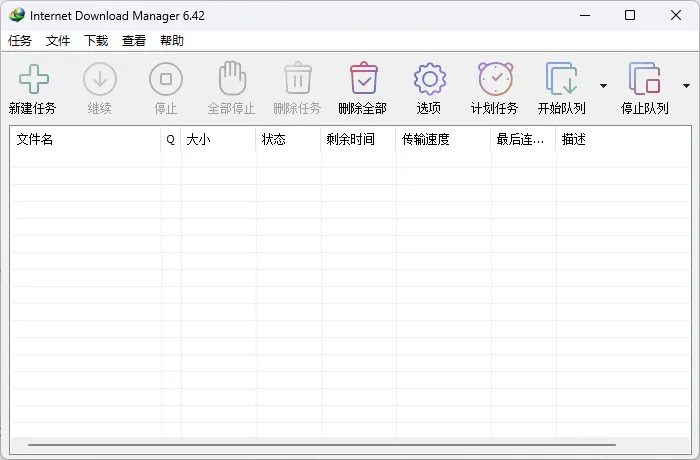700x460 pixels.
Task: Click the 描述 column header
Action: pyautogui.click(x=623, y=139)
